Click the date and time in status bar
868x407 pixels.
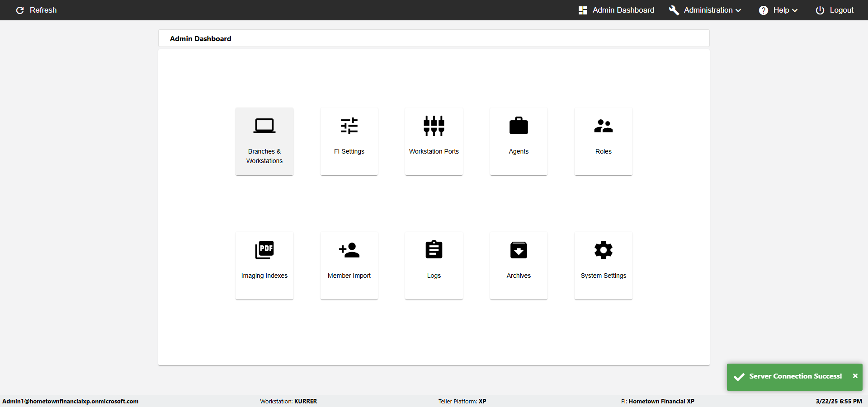click(839, 401)
